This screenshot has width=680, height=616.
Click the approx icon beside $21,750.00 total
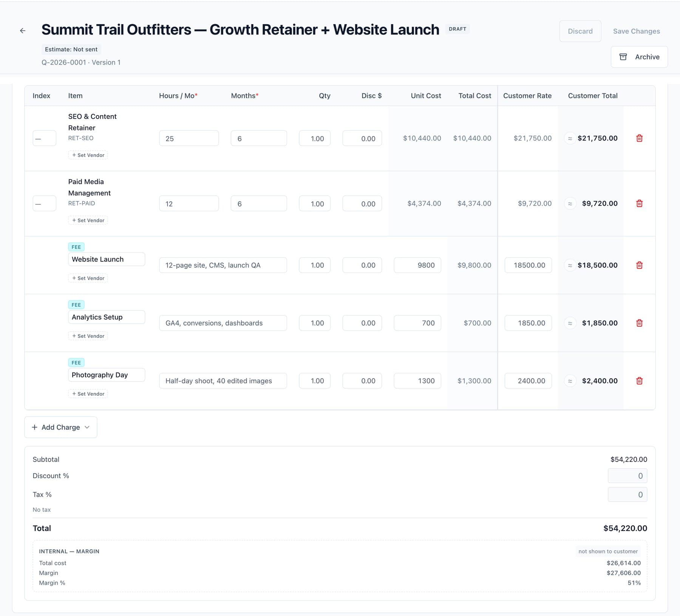pyautogui.click(x=570, y=138)
